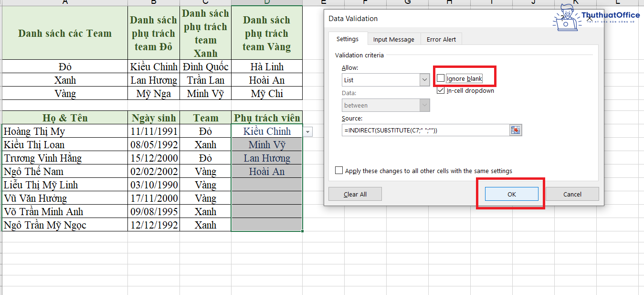
Task: Click the range selector icon beside Source field
Action: point(515,130)
